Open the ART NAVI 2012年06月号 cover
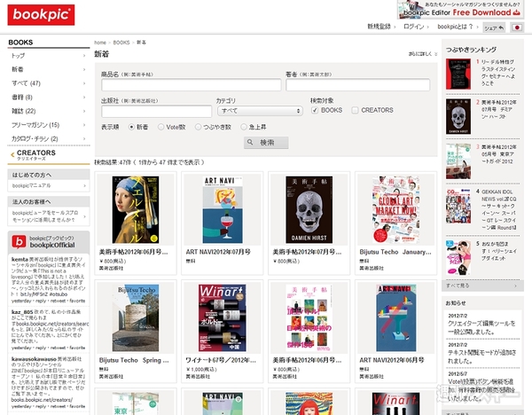 coord(395,318)
